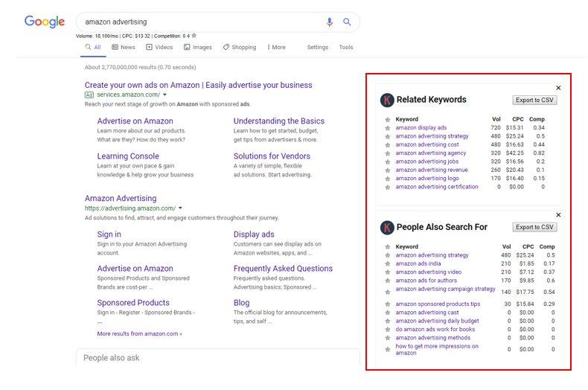
Task: Star the 'amazon display ads' keyword
Action: coord(387,128)
